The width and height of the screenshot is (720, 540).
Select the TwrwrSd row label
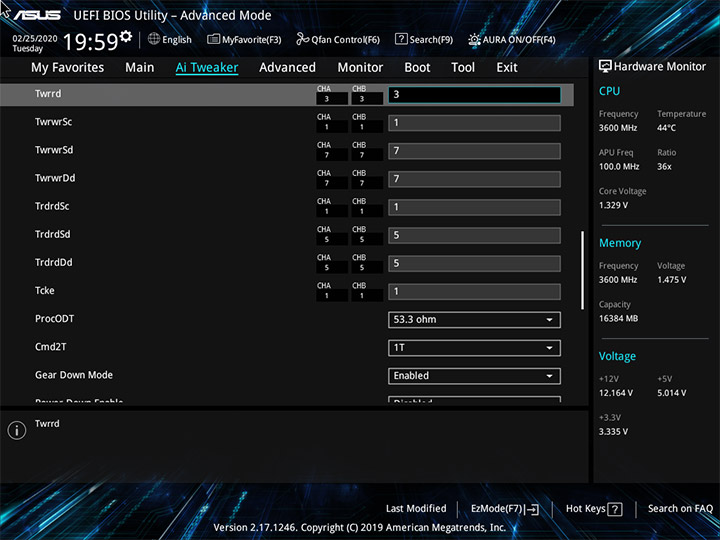click(x=54, y=150)
